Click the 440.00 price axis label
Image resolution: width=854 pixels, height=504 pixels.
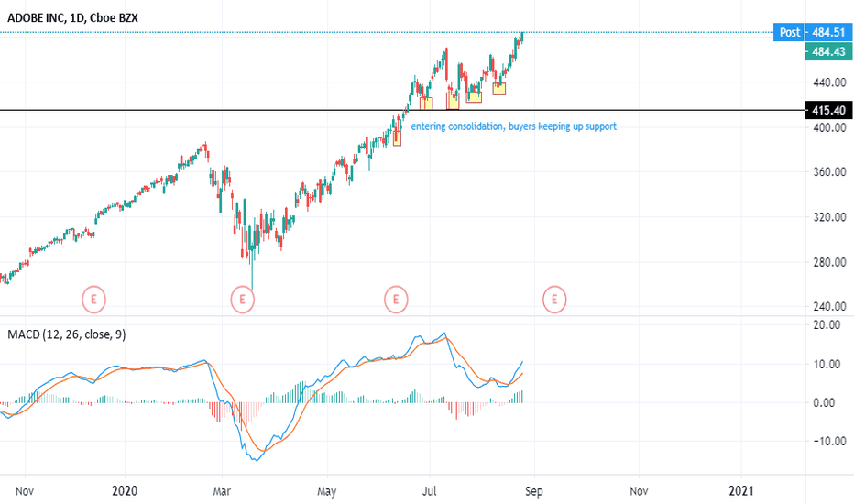coord(829,82)
